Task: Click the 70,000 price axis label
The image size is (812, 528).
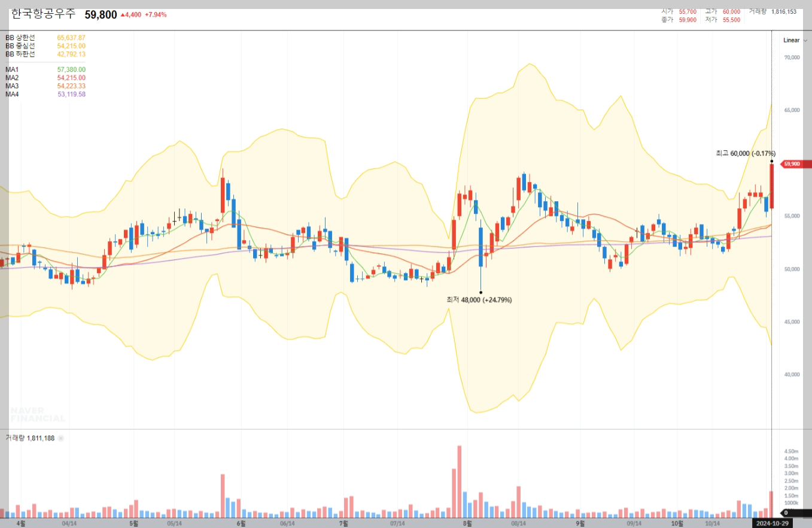Action: (x=792, y=57)
